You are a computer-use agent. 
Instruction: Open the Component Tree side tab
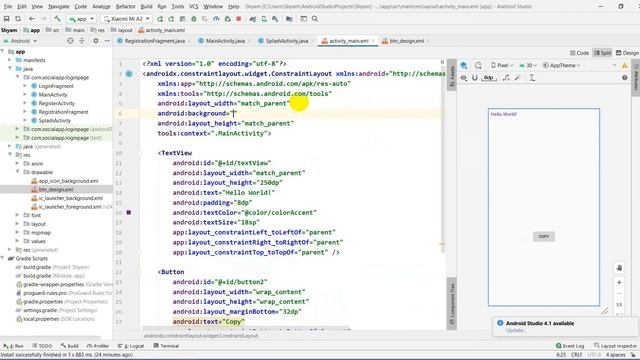click(x=452, y=304)
